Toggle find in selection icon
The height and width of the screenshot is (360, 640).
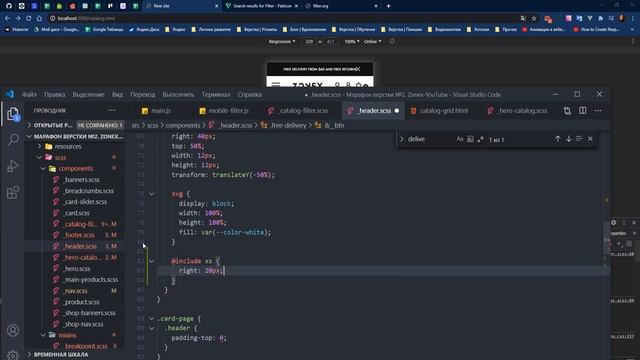[579, 139]
